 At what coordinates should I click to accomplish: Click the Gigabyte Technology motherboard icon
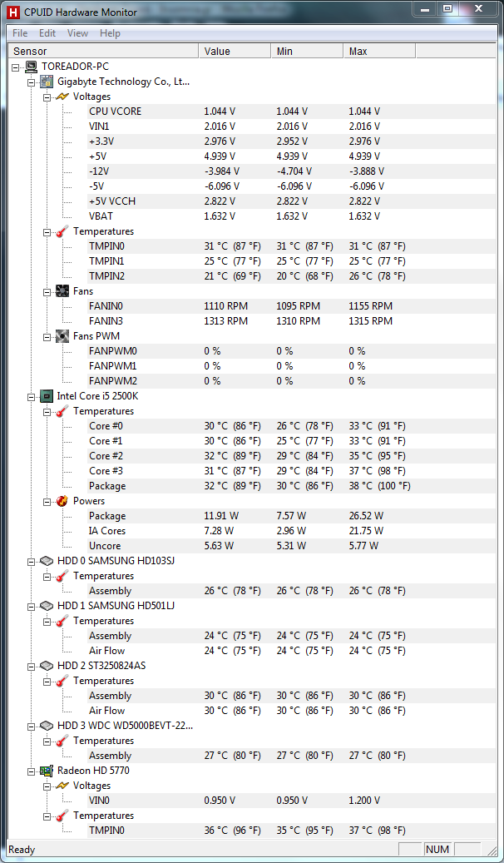(x=47, y=82)
